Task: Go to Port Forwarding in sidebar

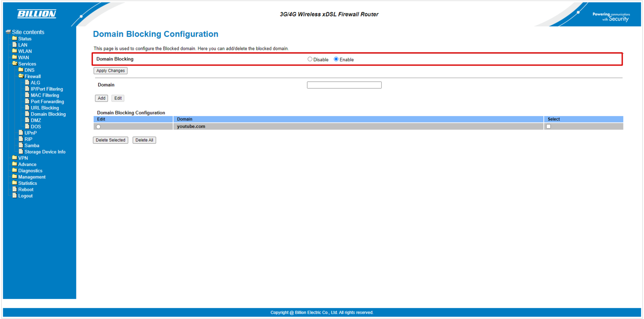Action: (47, 101)
